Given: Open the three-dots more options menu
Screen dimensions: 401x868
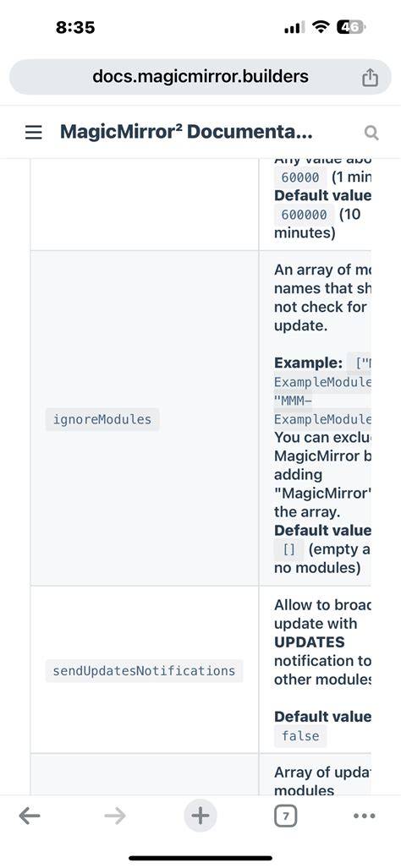Looking at the screenshot, I should click(x=364, y=816).
